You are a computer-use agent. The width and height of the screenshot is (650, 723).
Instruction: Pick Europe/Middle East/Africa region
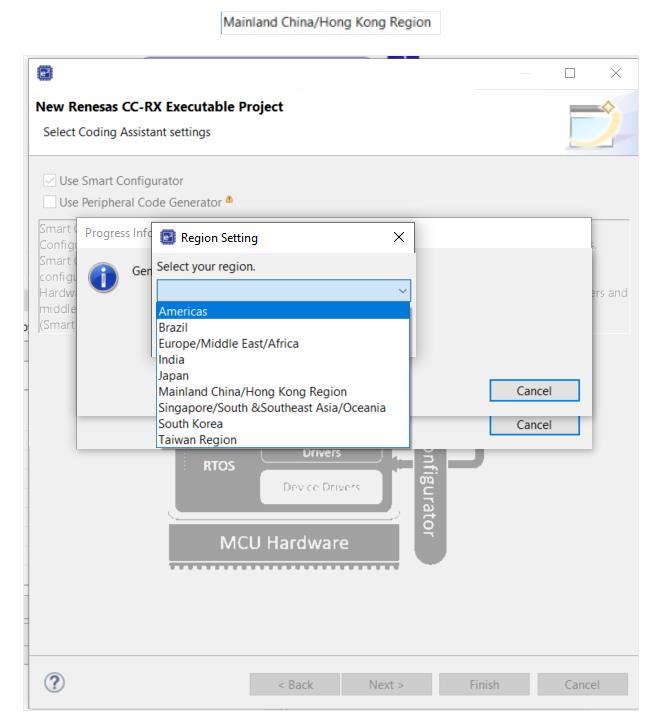pyautogui.click(x=283, y=344)
